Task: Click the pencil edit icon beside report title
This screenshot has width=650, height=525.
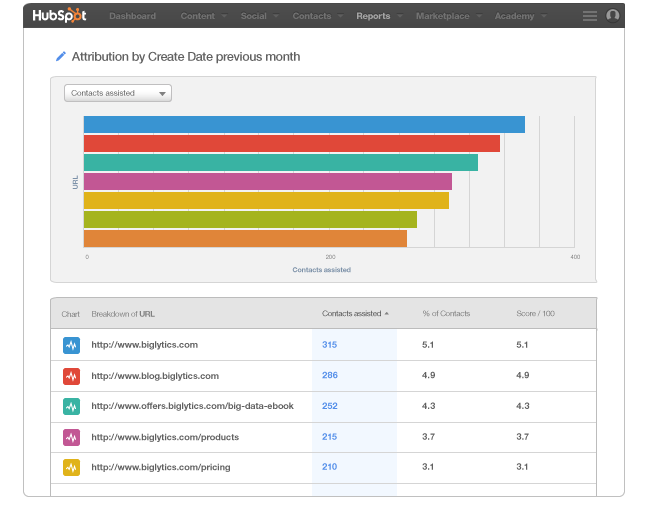Action: (x=61, y=57)
